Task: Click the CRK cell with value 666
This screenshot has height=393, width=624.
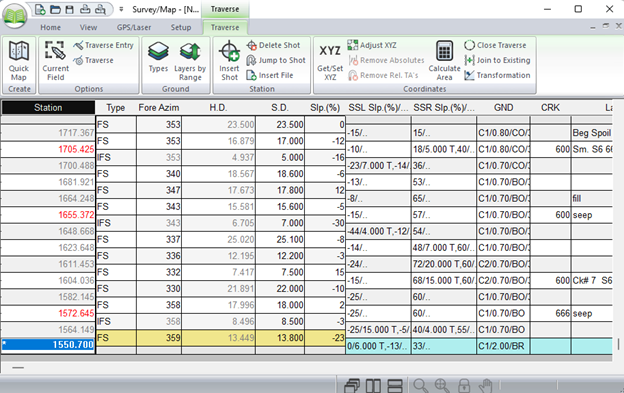Action: pos(550,313)
